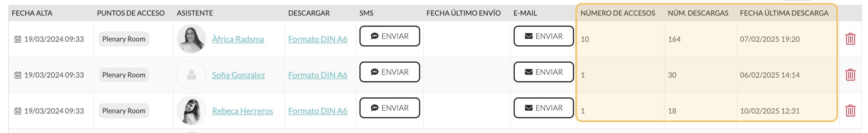Send SMS to Rebeca Herreros

pos(390,108)
